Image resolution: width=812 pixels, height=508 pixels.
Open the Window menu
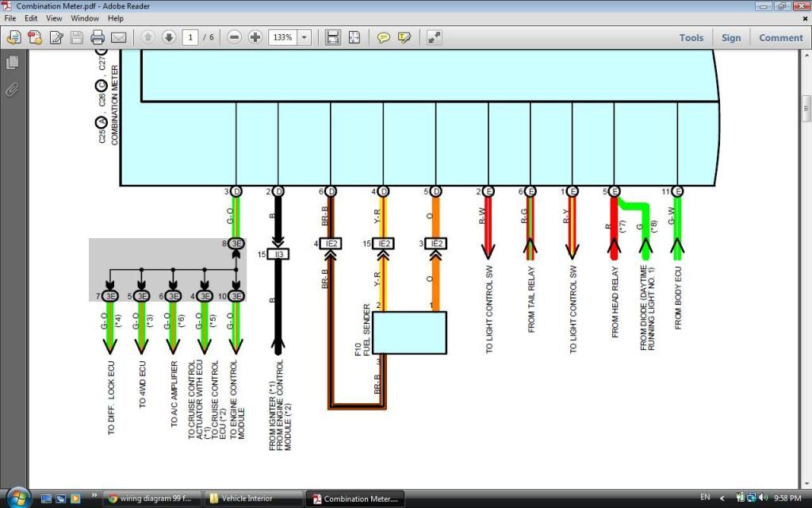click(x=85, y=18)
